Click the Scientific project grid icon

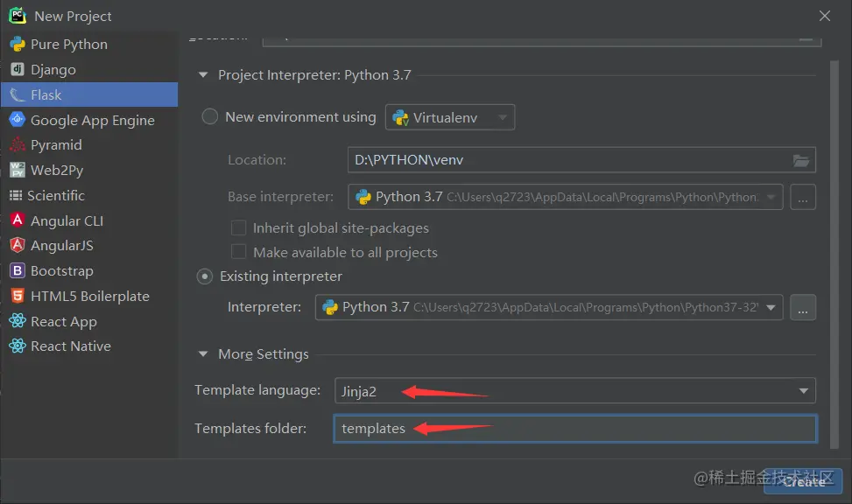(x=16, y=195)
